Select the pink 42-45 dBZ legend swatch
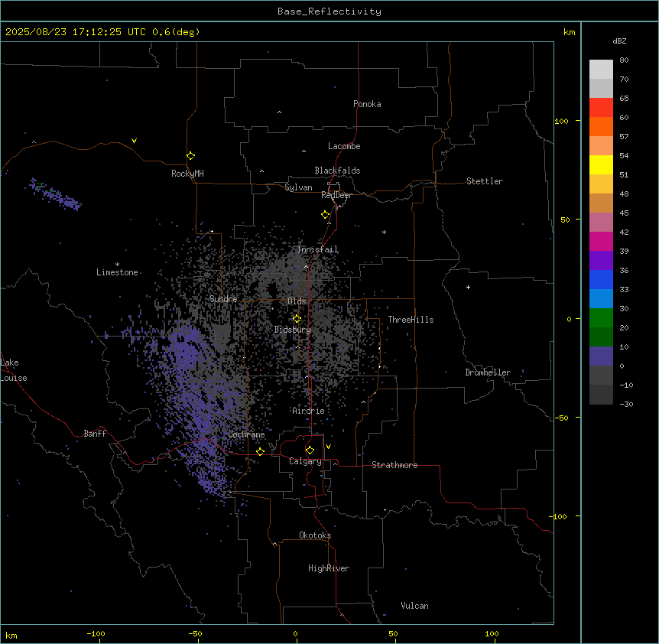This screenshot has width=659, height=644. [x=601, y=222]
